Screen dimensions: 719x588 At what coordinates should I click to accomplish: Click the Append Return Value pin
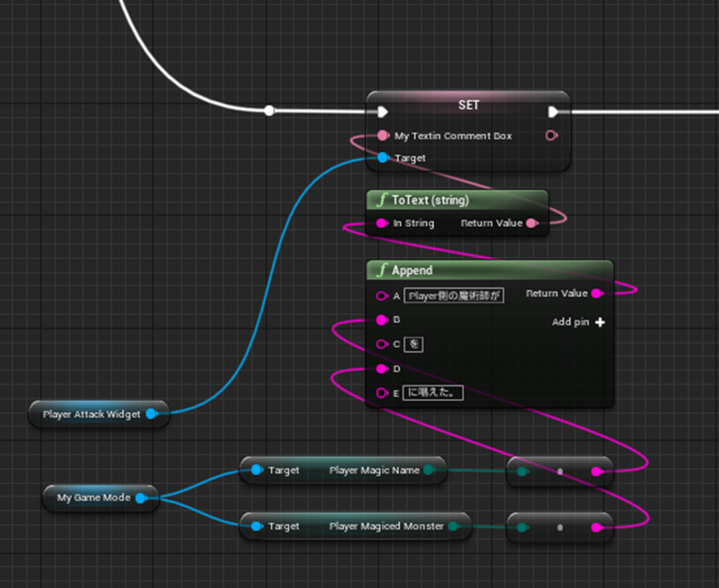coord(597,293)
